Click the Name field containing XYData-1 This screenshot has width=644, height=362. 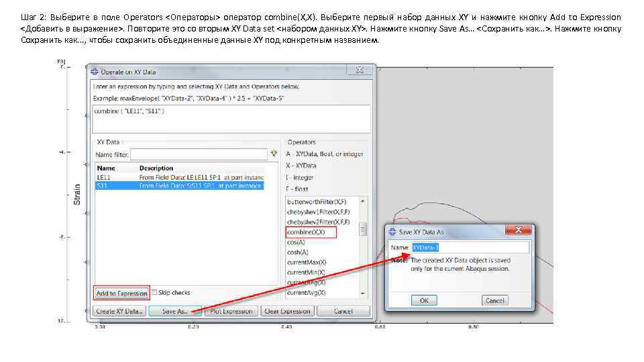pos(470,247)
